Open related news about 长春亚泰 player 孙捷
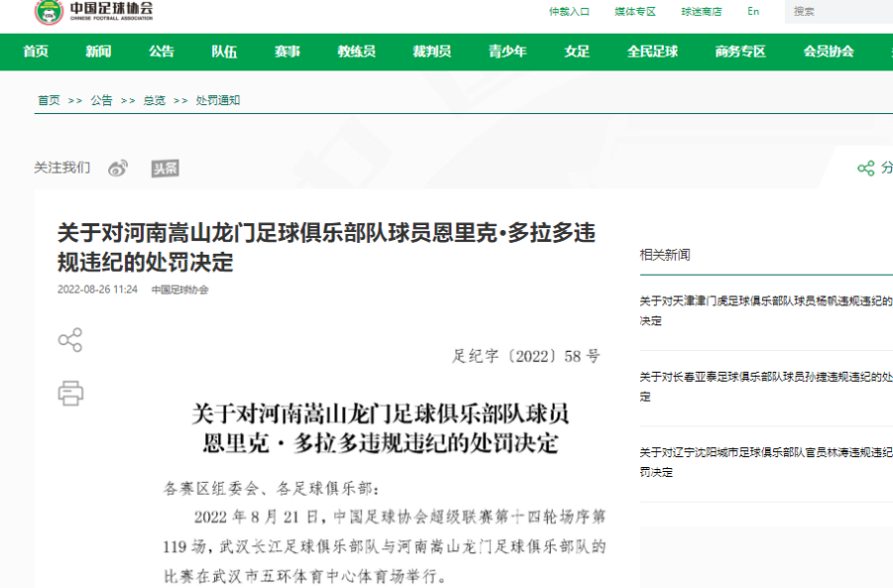This screenshot has height=588, width=893. coord(765,387)
